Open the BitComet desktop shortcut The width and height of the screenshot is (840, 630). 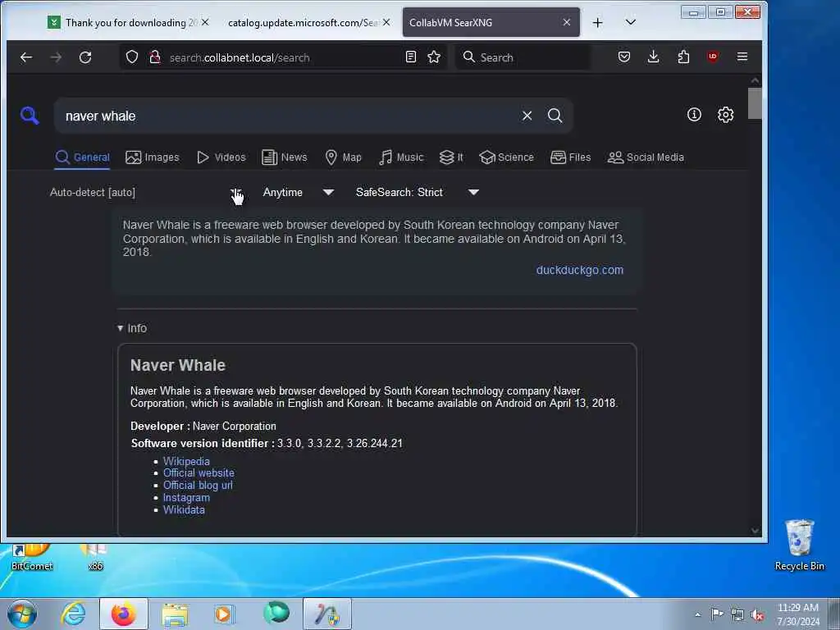click(x=32, y=557)
